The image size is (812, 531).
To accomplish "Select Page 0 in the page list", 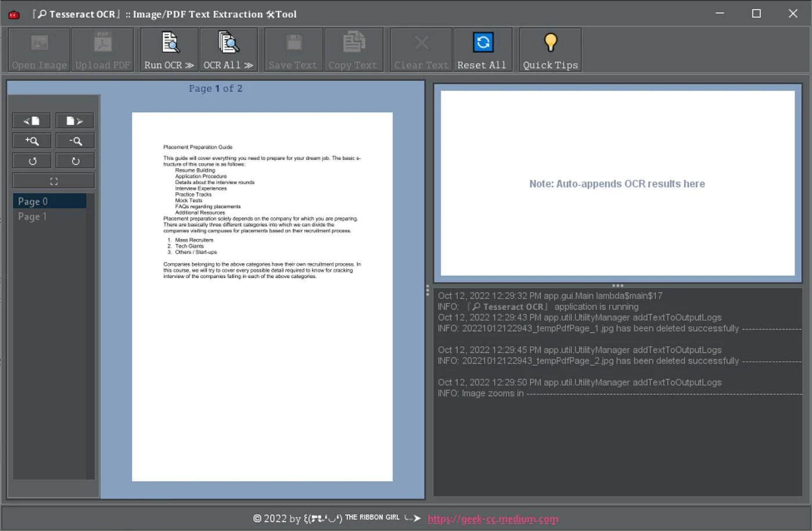I will coord(50,201).
